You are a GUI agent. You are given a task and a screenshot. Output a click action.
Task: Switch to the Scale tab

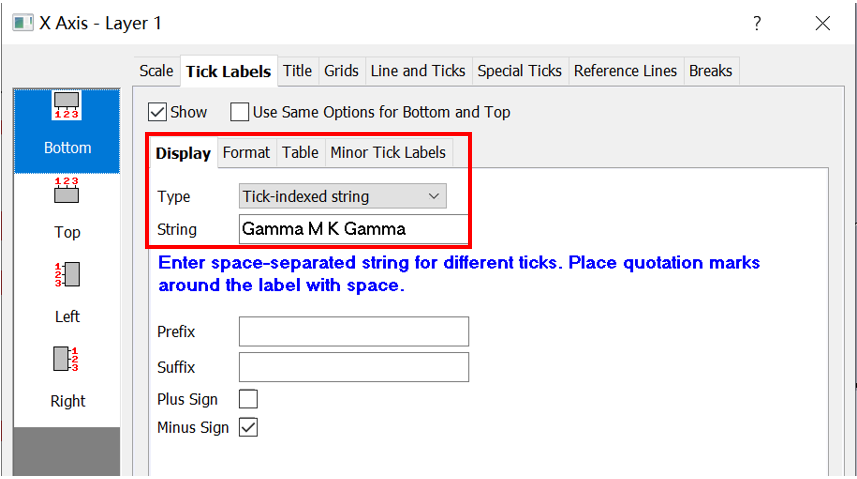156,71
